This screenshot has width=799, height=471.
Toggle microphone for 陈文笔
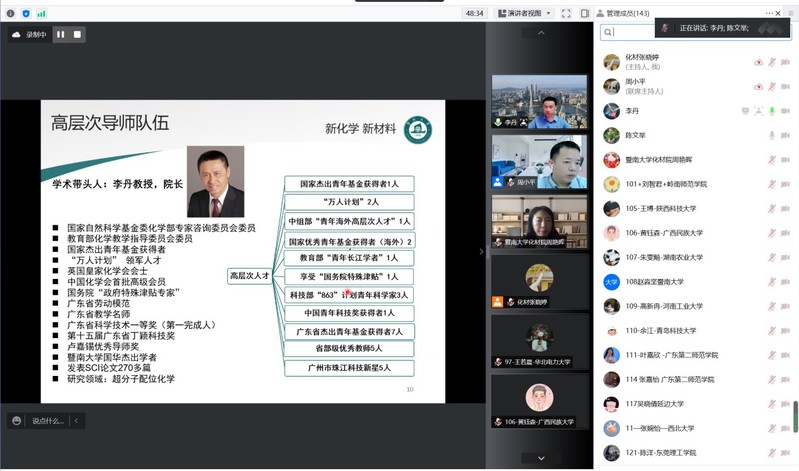pos(771,134)
